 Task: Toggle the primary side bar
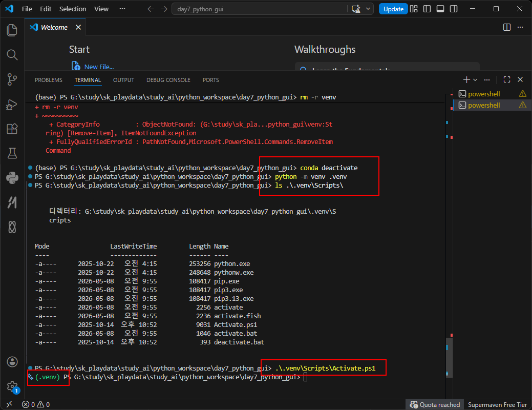pyautogui.click(x=427, y=9)
